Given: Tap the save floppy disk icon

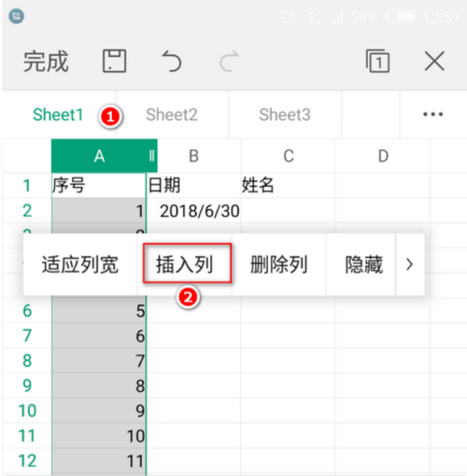Looking at the screenshot, I should coord(114,61).
